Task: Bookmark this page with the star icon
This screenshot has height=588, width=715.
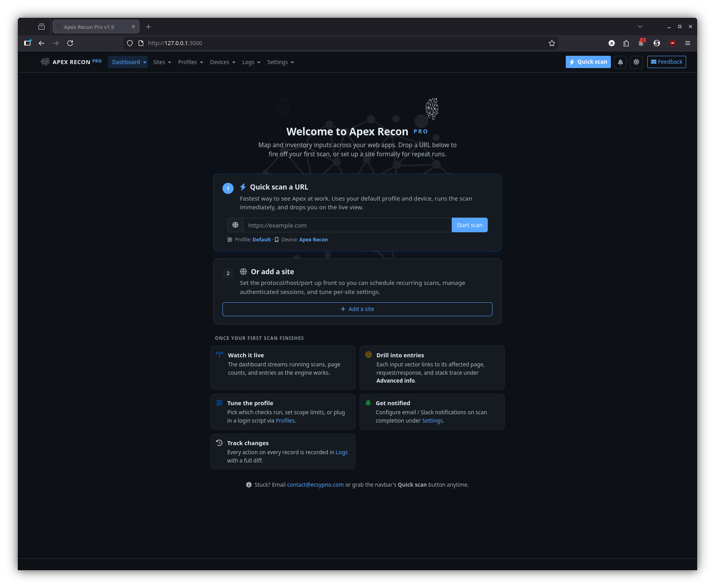Action: (552, 43)
